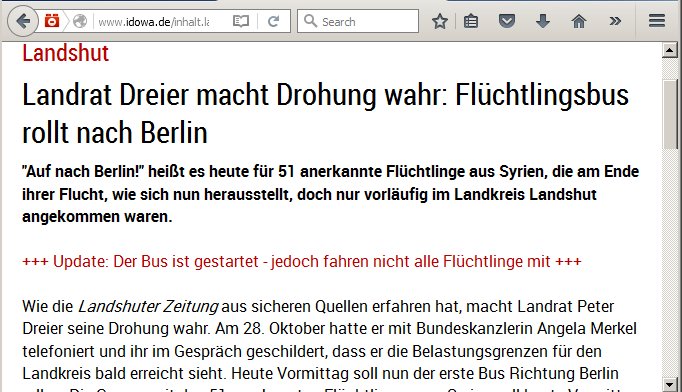This screenshot has height=392, width=682.
Task: Go back to the previous page
Action: tap(23, 21)
